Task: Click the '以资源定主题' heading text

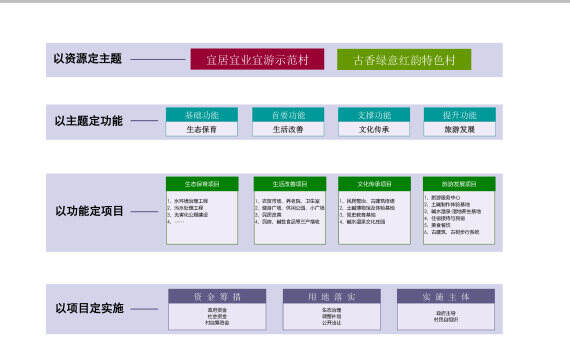Action: click(88, 59)
